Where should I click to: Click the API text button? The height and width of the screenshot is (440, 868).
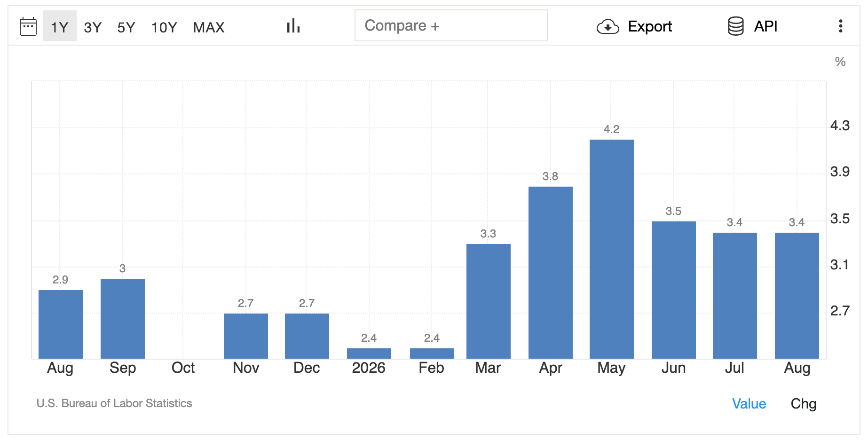click(765, 27)
